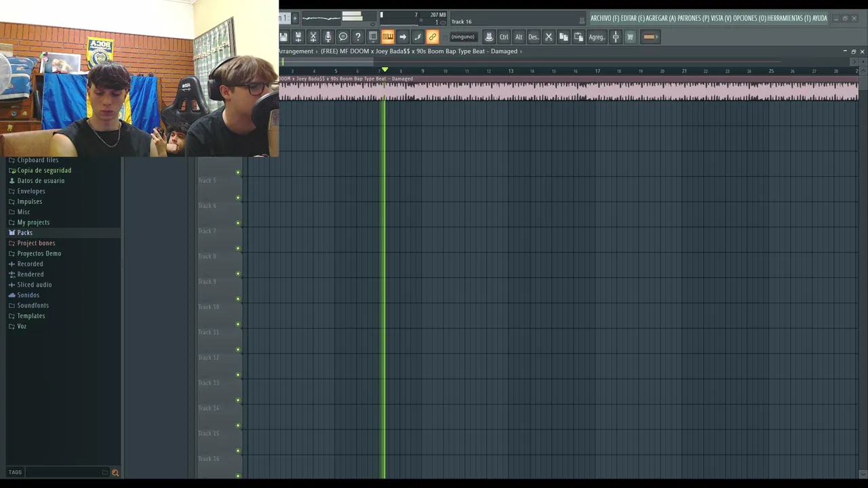This screenshot has width=868, height=488.
Task: Select the pink audio clip waveform
Action: pos(568,90)
